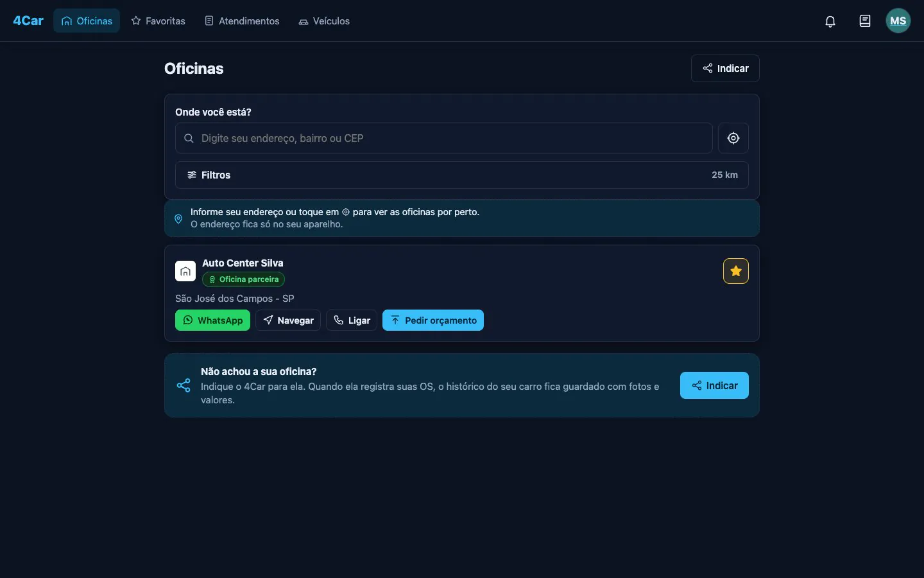
Task: Click the Oficina parceira badge
Action: click(x=244, y=279)
